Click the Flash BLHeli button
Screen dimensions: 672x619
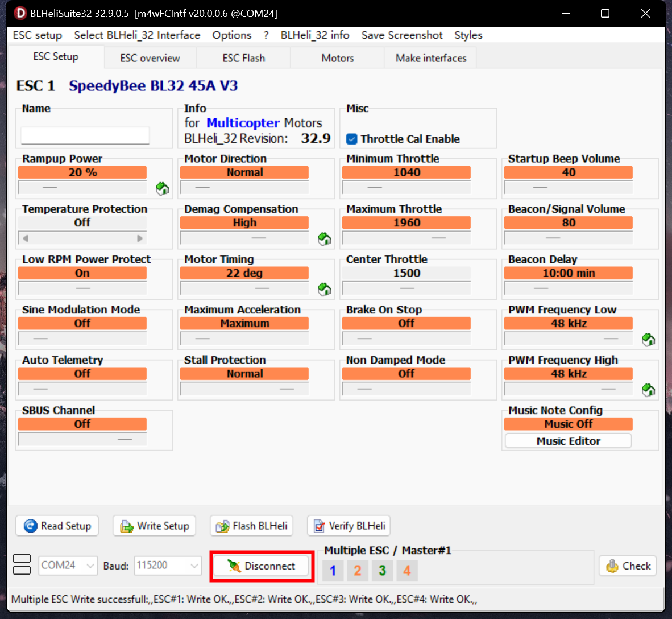coord(251,526)
